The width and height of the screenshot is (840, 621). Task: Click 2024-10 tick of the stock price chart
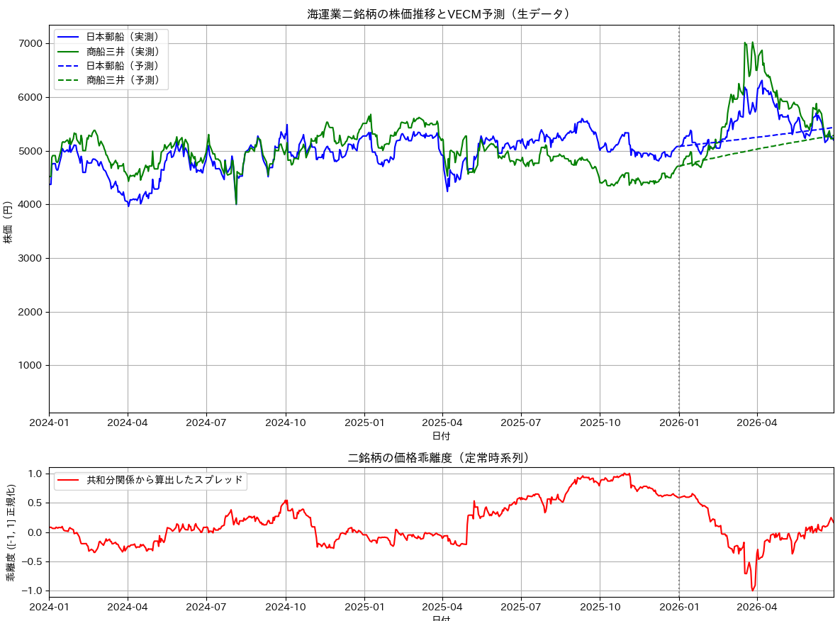[x=286, y=423]
